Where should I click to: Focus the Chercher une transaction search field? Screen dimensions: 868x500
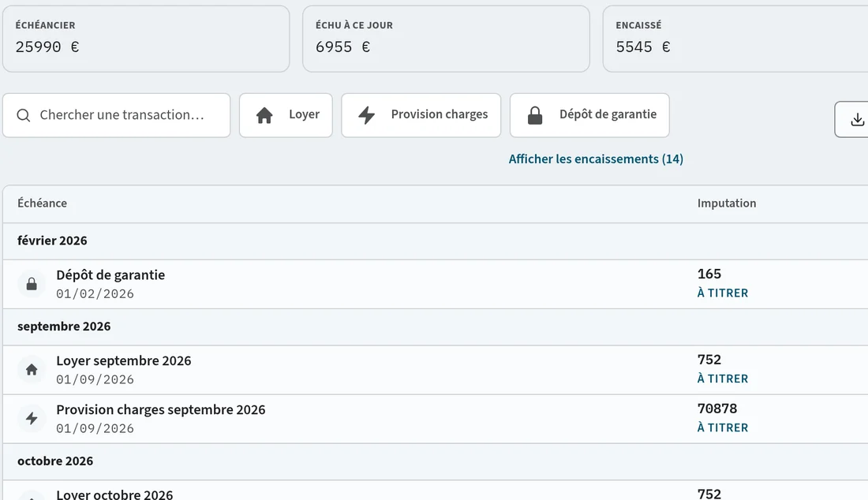click(x=116, y=115)
